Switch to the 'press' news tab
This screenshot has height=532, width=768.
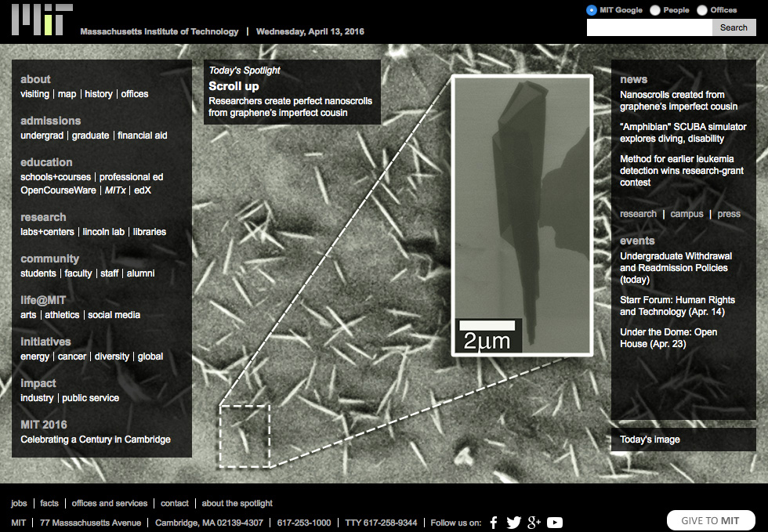click(x=729, y=214)
